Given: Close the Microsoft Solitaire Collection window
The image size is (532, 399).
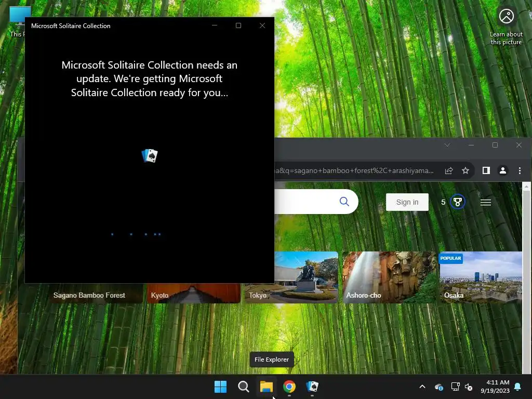Looking at the screenshot, I should click(262, 25).
